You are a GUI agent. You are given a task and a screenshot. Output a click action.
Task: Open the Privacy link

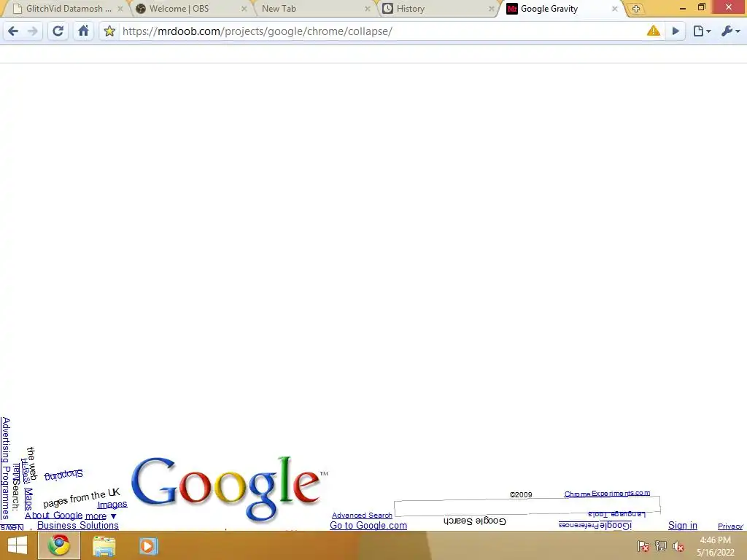730,526
